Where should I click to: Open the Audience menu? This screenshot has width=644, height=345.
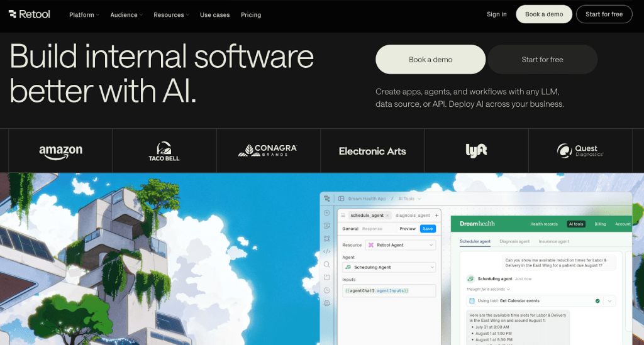(126, 15)
